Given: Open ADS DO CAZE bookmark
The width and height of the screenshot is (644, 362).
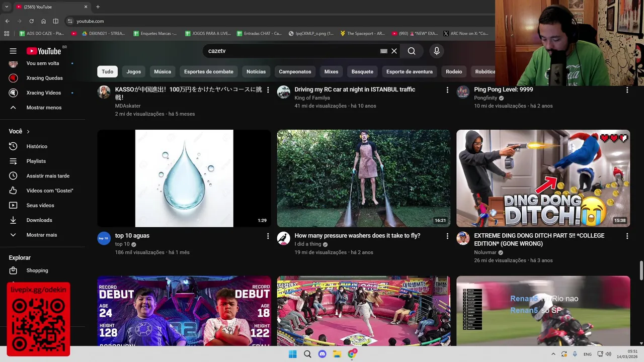Looking at the screenshot, I should [x=42, y=34].
